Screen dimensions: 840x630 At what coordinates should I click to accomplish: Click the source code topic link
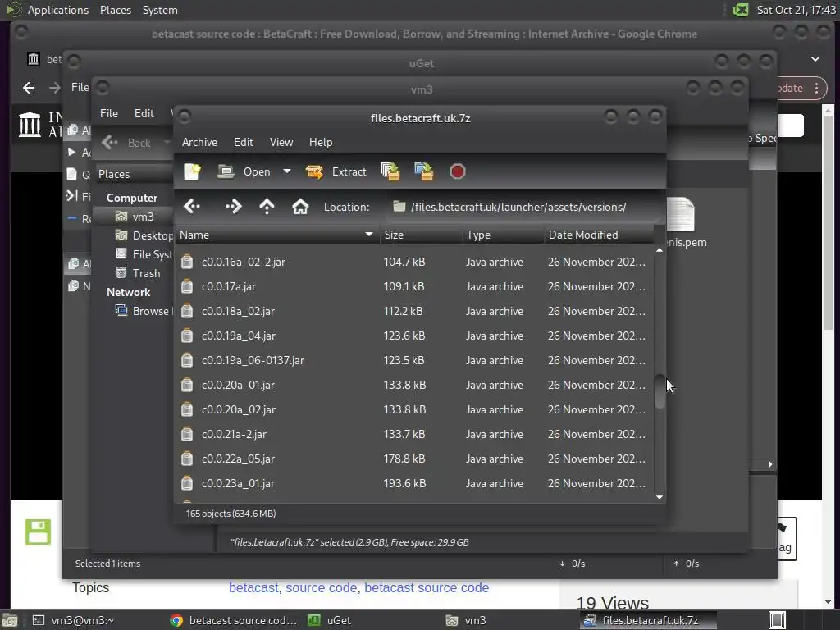click(321, 587)
